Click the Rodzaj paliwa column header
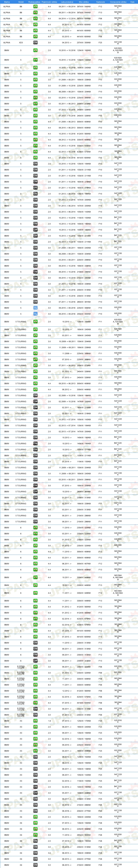The width and height of the screenshot is (138, 868). pyautogui.click(x=34, y=2)
